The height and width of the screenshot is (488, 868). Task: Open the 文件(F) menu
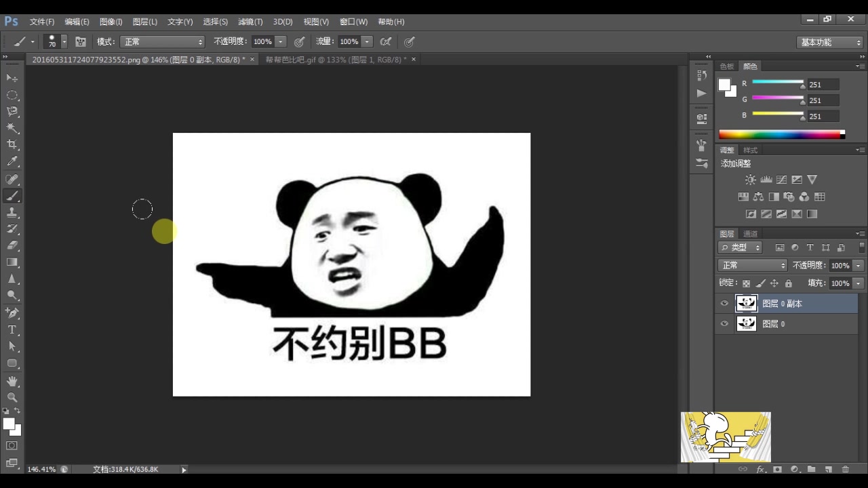(x=42, y=22)
